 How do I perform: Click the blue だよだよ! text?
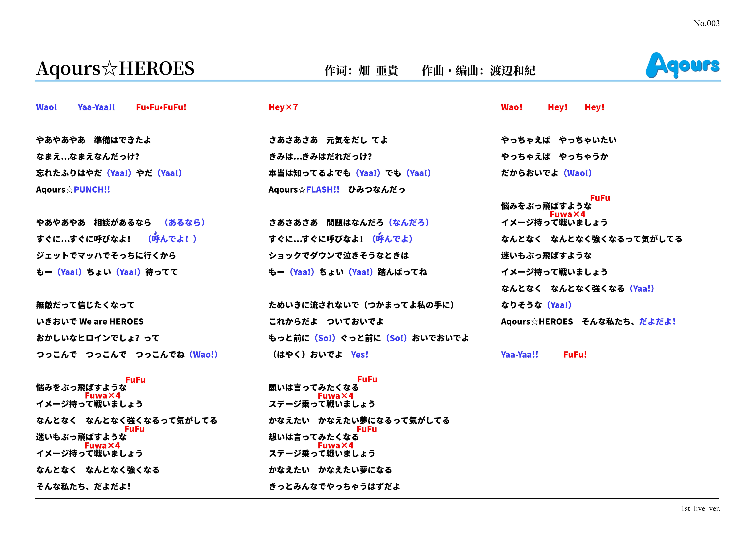657,321
